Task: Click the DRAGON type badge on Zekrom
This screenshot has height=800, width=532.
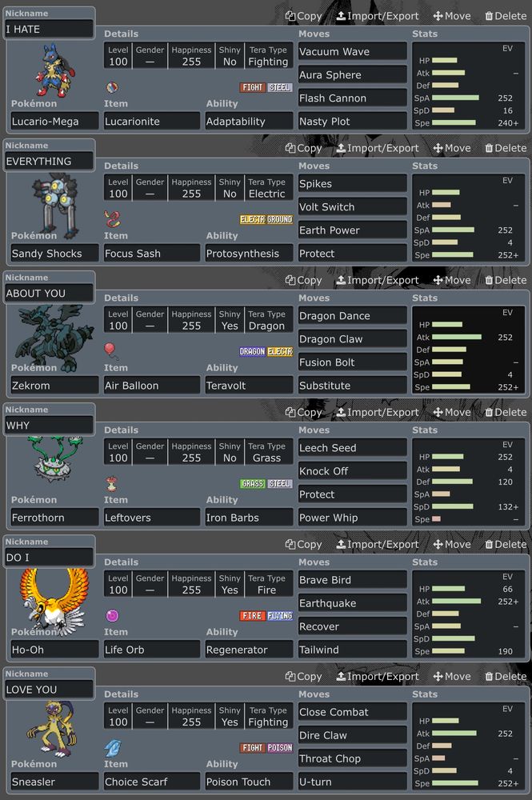Action: (253, 351)
